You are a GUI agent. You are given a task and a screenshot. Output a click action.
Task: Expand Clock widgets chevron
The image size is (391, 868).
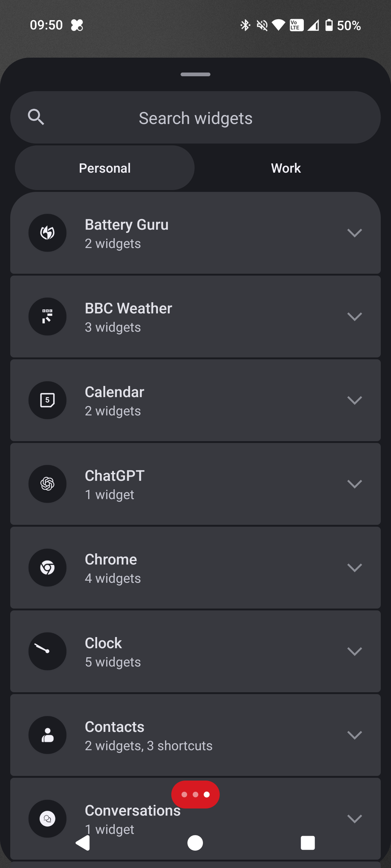point(354,651)
